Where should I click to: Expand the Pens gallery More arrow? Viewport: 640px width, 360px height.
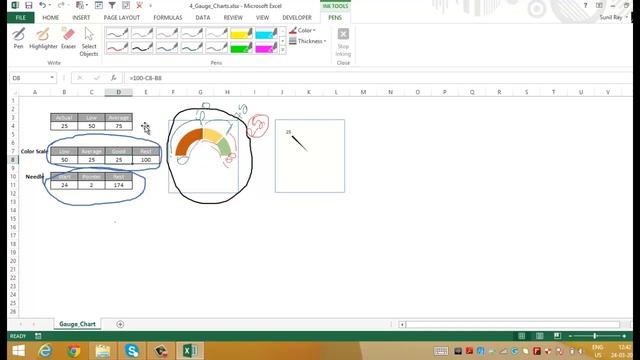pyautogui.click(x=282, y=50)
